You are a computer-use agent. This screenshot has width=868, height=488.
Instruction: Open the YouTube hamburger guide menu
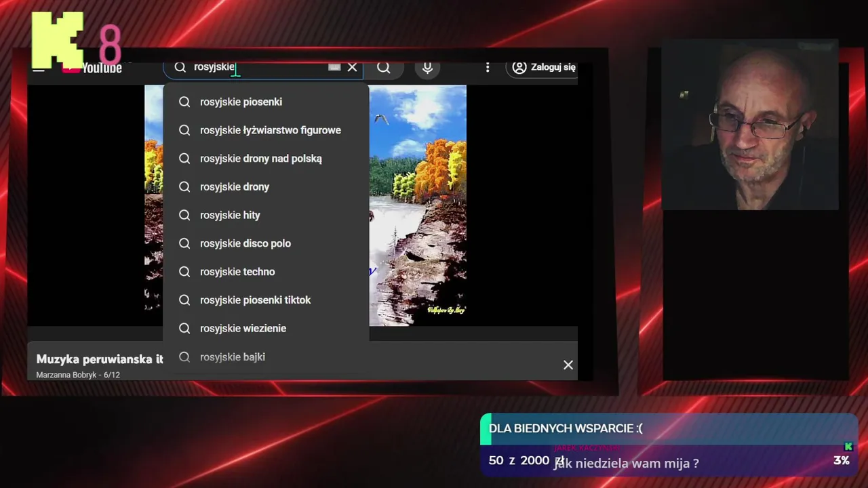[39, 68]
